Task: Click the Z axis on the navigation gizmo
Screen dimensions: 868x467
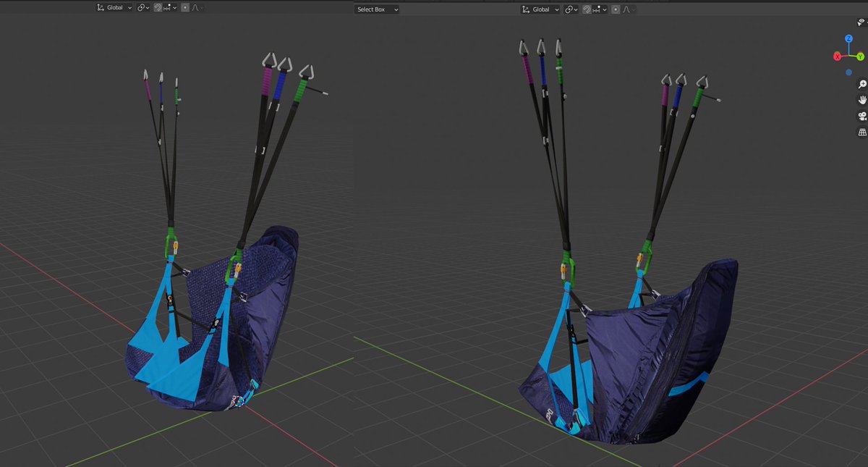Action: click(x=849, y=40)
